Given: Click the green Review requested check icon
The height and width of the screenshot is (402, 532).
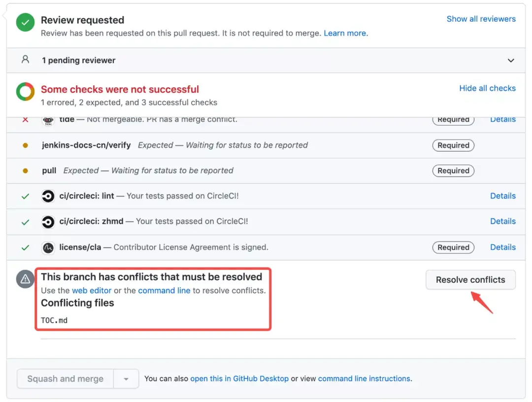Looking at the screenshot, I should point(25,22).
